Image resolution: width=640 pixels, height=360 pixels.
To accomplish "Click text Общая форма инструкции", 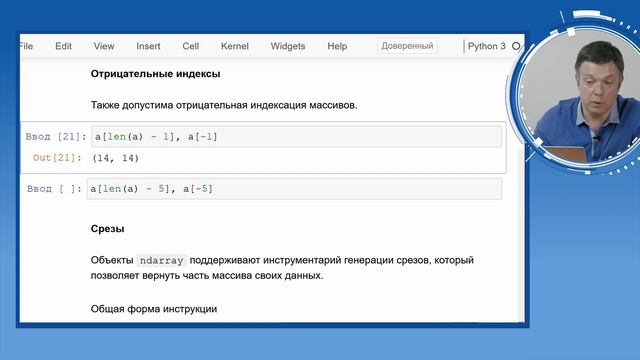I will point(154,309).
